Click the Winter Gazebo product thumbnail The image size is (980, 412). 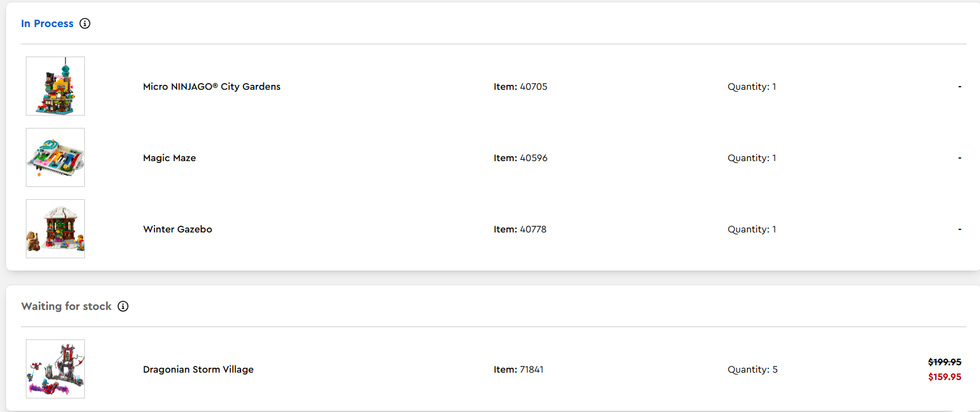(55, 229)
